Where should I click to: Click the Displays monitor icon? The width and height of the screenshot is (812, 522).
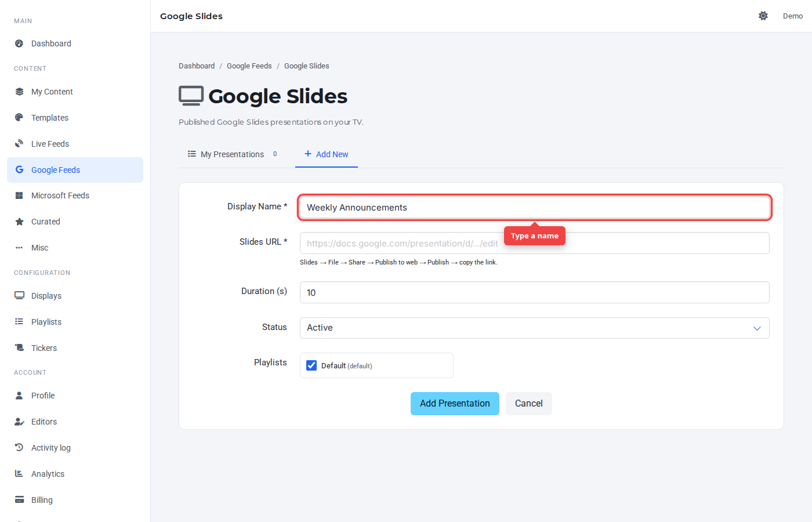point(19,296)
